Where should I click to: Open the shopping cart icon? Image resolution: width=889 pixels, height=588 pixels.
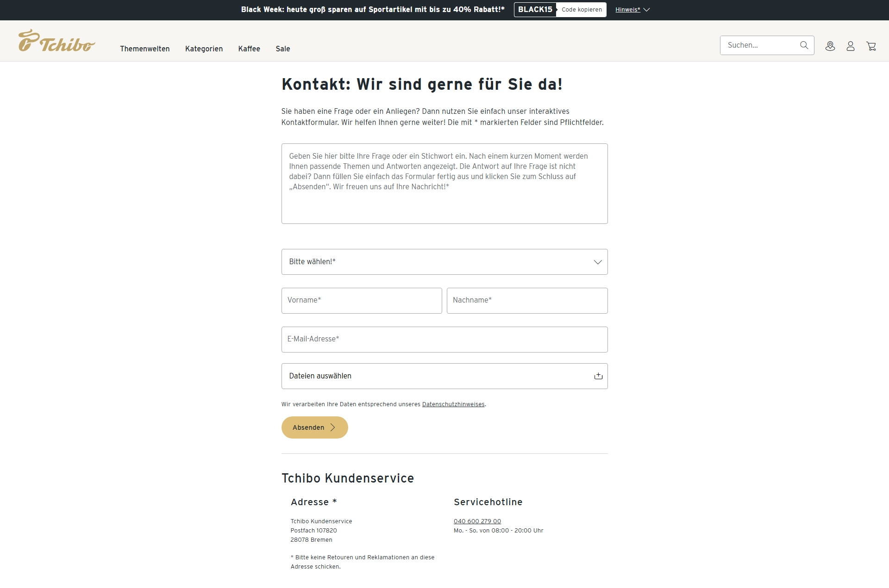coord(871,46)
